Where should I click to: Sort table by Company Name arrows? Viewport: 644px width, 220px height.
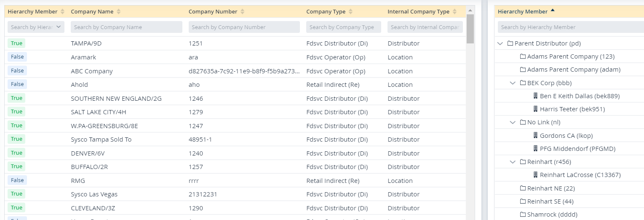(118, 12)
